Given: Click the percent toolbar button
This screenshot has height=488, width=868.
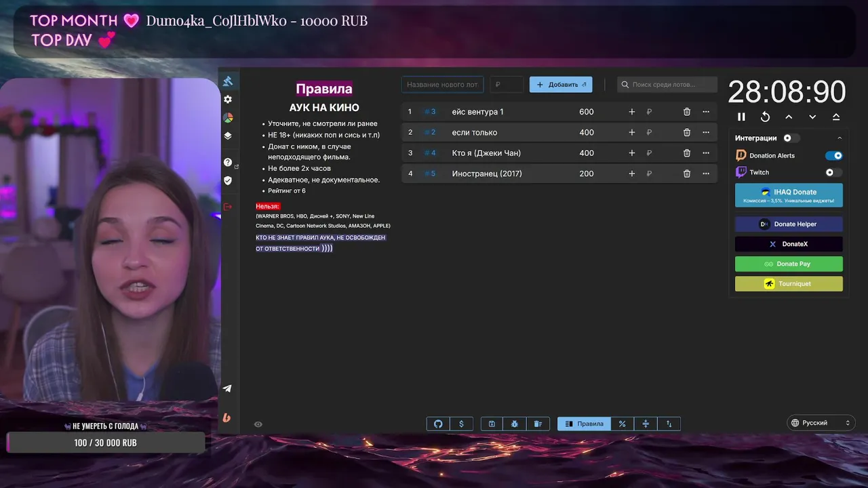Looking at the screenshot, I should (623, 424).
